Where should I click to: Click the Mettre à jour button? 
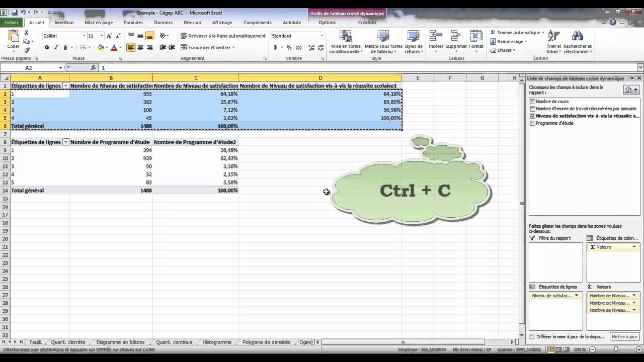[x=624, y=336]
